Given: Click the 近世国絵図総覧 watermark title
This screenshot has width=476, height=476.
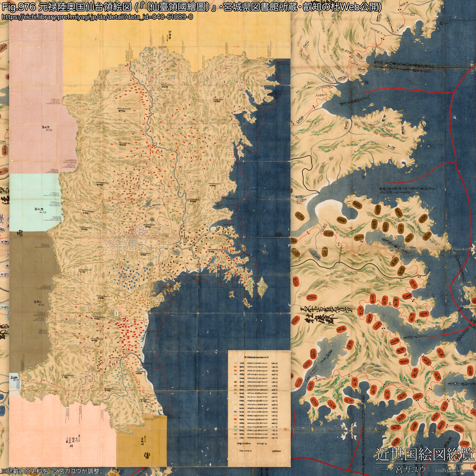Looking at the screenshot, I should (x=425, y=455).
